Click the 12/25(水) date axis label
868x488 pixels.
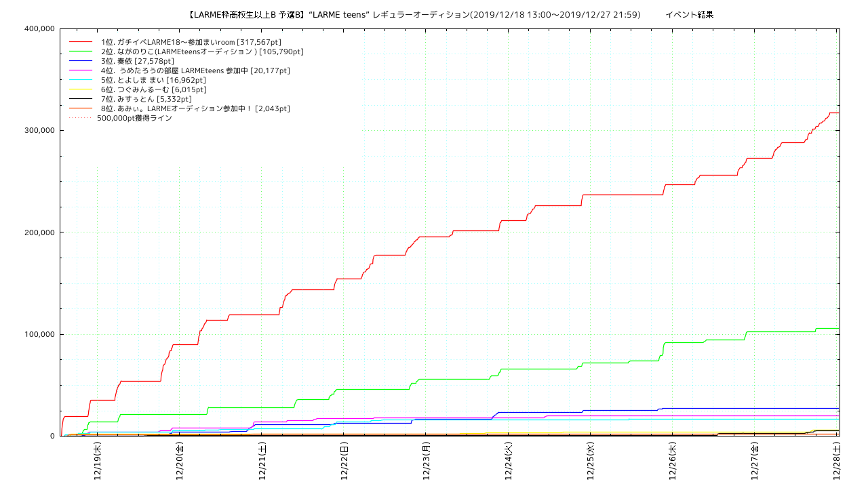tap(590, 461)
